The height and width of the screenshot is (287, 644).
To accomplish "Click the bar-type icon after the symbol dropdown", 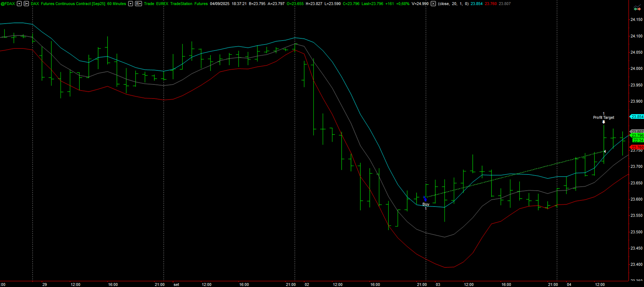I will 26,4.
